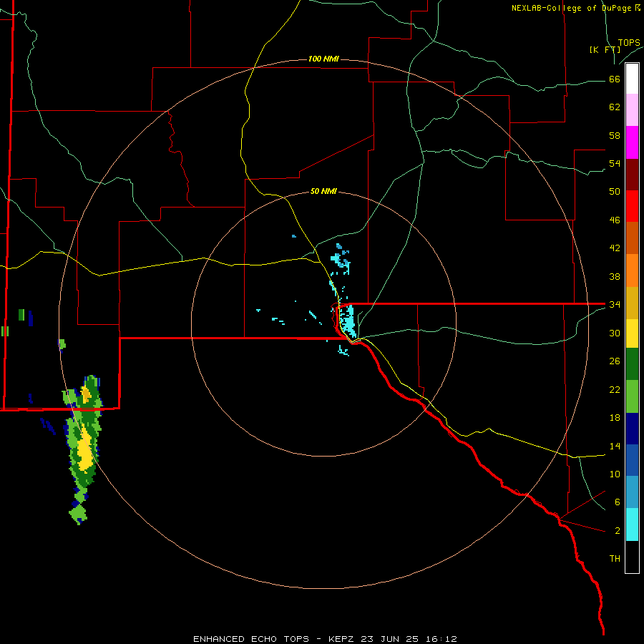
Task: Click the navy blue legend swatch
Action: 632,429
